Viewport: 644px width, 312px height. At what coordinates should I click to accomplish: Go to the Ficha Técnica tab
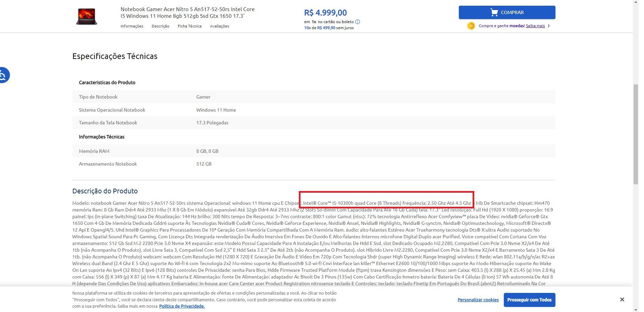pos(190,26)
